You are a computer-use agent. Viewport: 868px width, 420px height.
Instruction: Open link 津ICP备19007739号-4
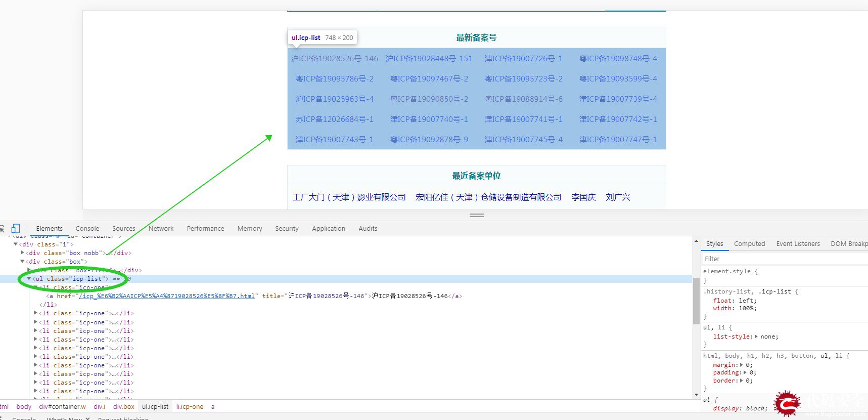point(618,99)
